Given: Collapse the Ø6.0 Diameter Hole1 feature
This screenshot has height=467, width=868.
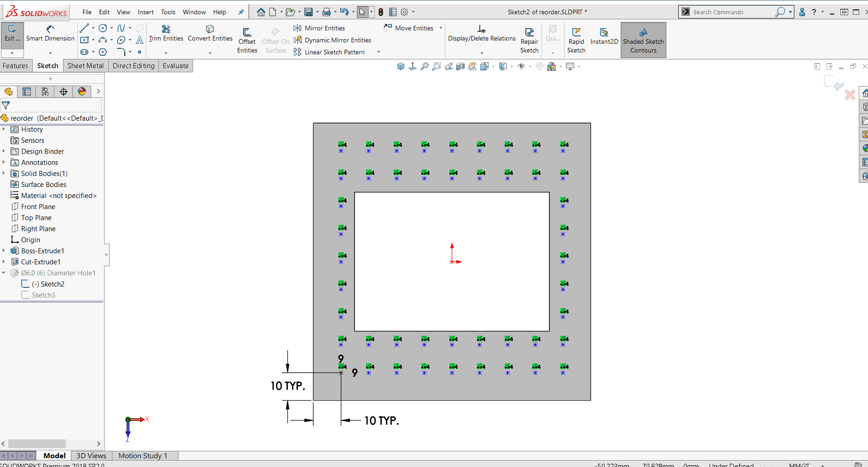Looking at the screenshot, I should pyautogui.click(x=4, y=273).
